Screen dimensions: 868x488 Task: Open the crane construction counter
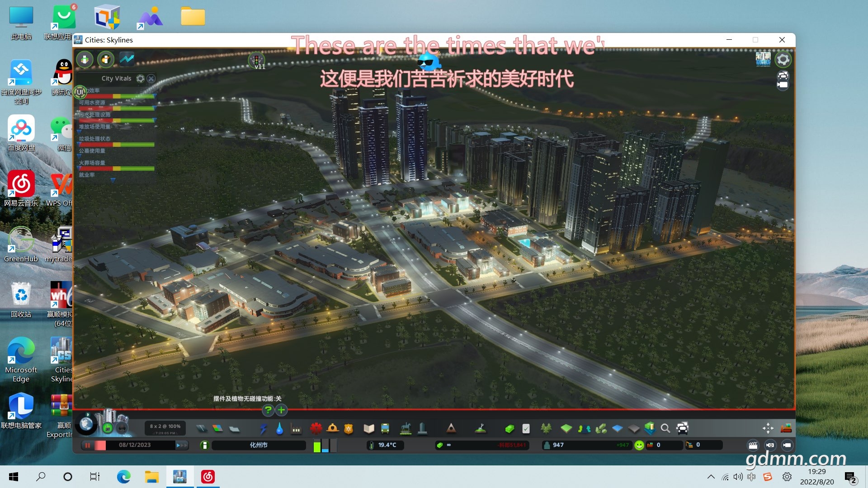click(703, 445)
